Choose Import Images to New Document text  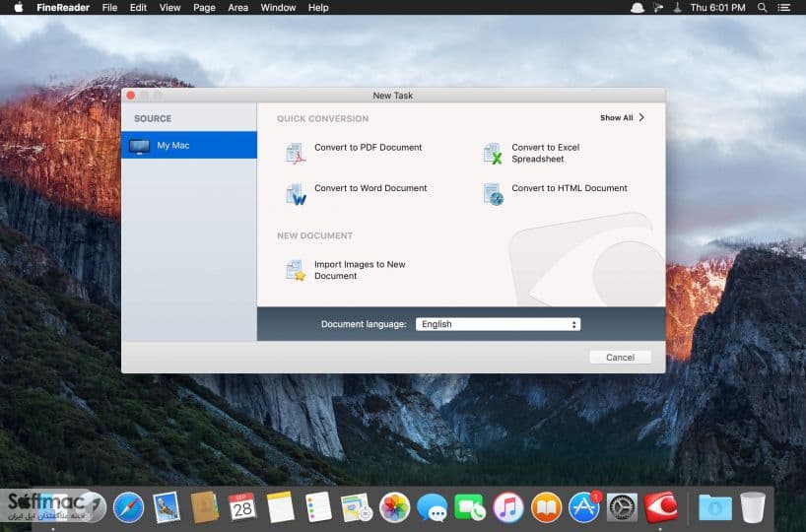(x=360, y=270)
